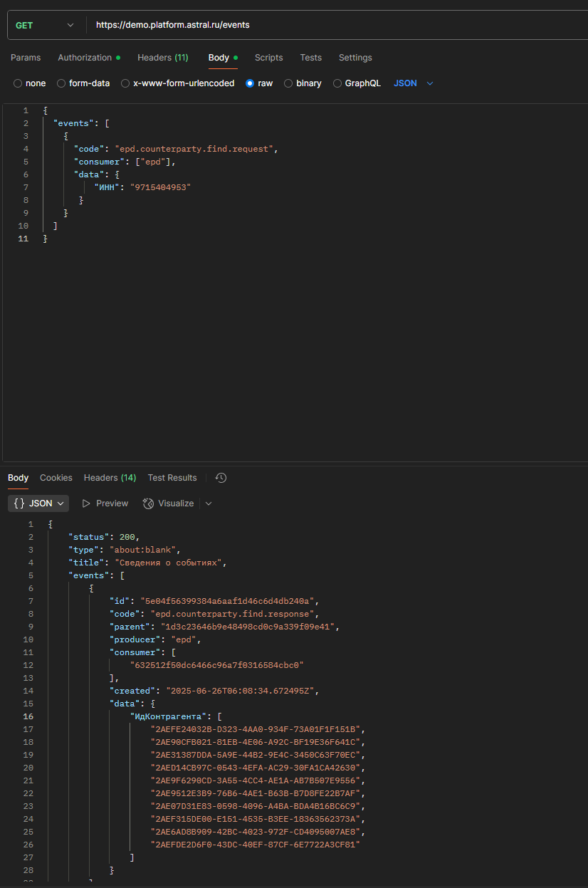Click the Visualize button
Image resolution: width=588 pixels, height=888 pixels.
tap(169, 503)
